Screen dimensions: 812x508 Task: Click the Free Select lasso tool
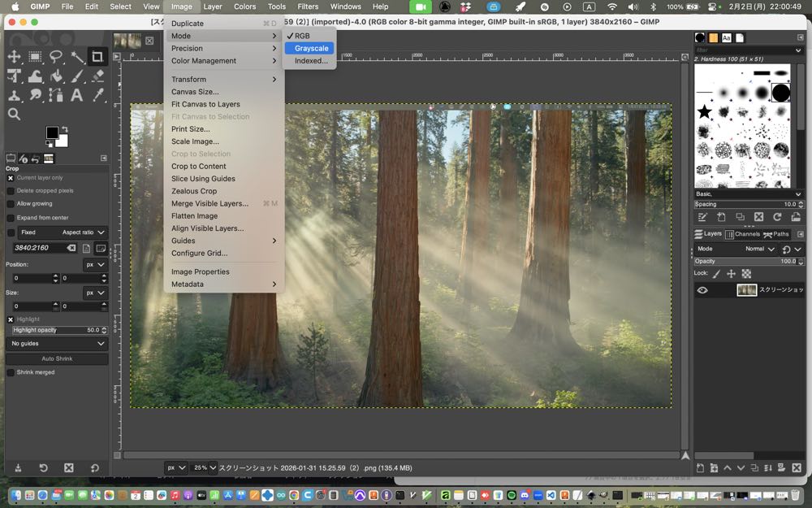click(56, 56)
